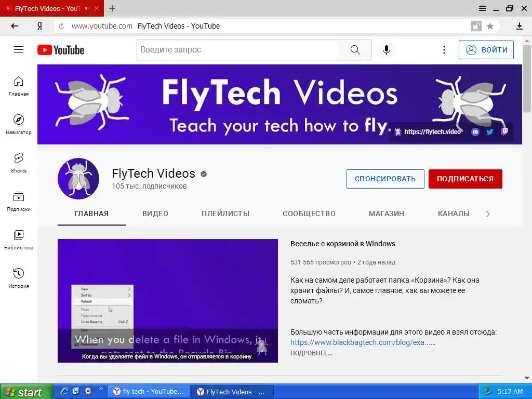Click the FlyTech Videos channel avatar
Image resolution: width=532 pixels, height=399 pixels.
click(78, 179)
